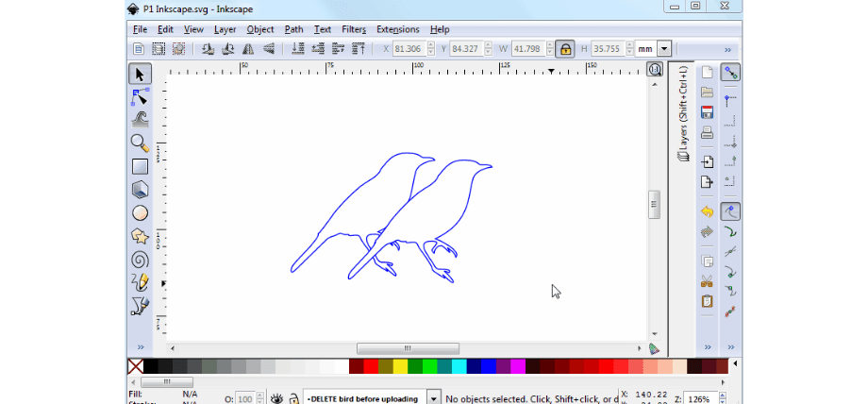This screenshot has width=868, height=404.
Task: Raise selection one step
Action: coord(338,49)
